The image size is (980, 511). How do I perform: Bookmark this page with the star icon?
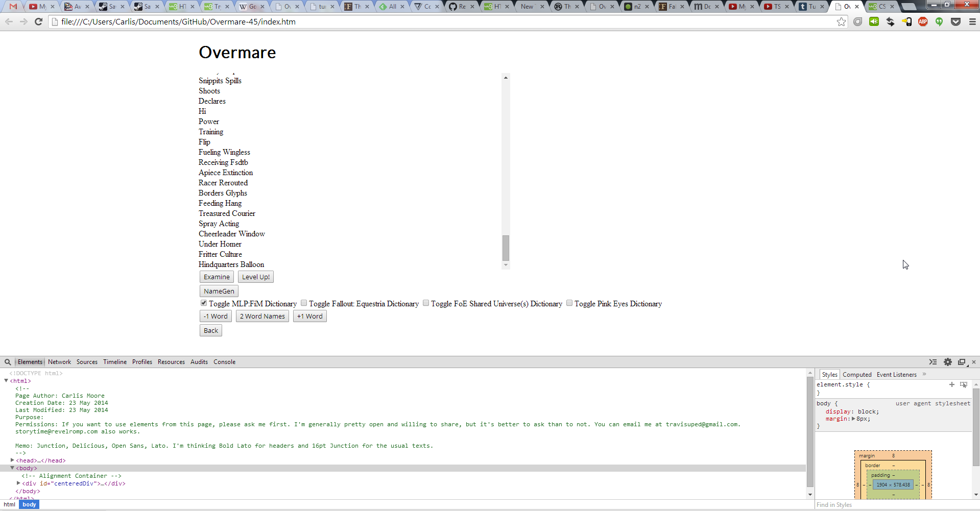tap(841, 21)
